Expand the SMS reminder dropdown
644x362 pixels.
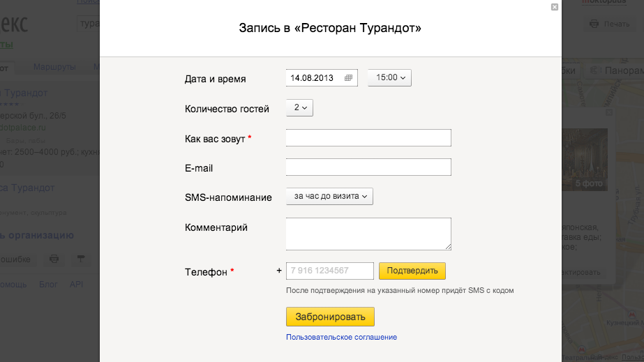click(x=329, y=197)
